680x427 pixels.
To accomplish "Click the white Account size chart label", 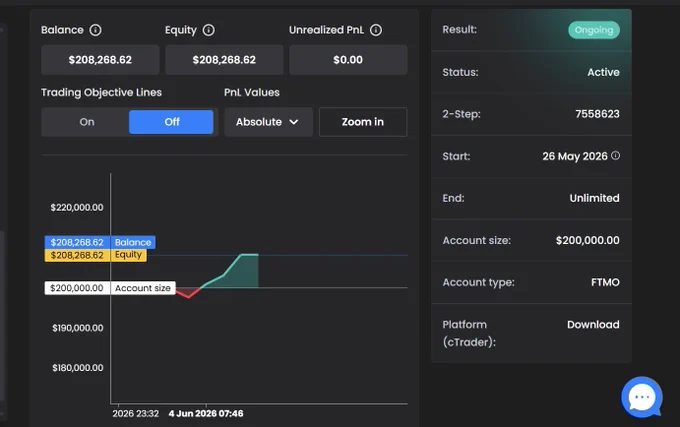I will coord(110,288).
